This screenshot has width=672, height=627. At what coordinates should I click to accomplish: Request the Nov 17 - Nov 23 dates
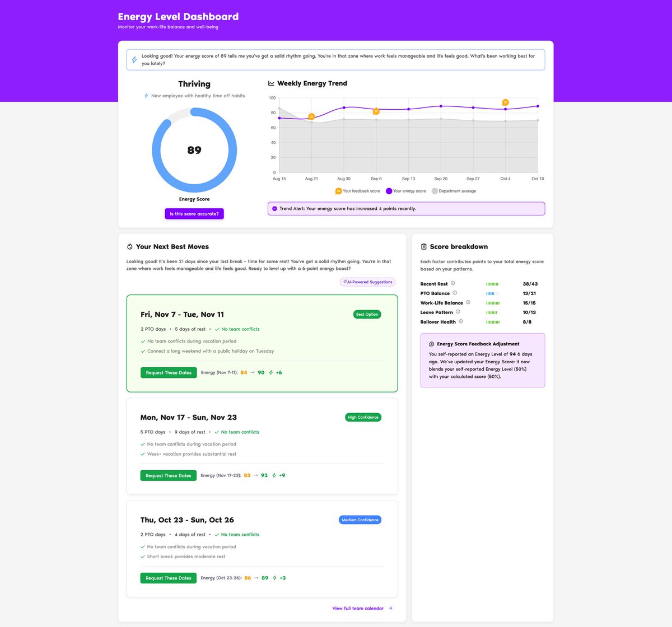point(168,475)
